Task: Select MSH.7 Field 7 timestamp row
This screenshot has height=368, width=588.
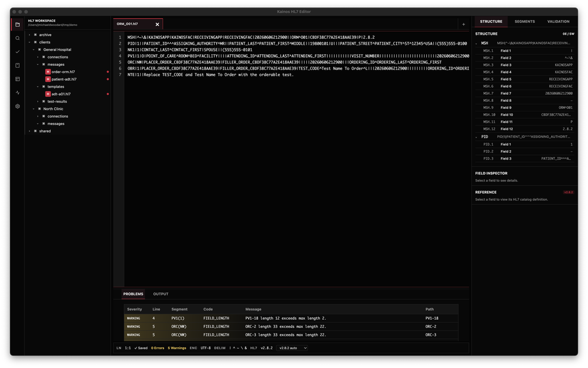Action: [524, 94]
